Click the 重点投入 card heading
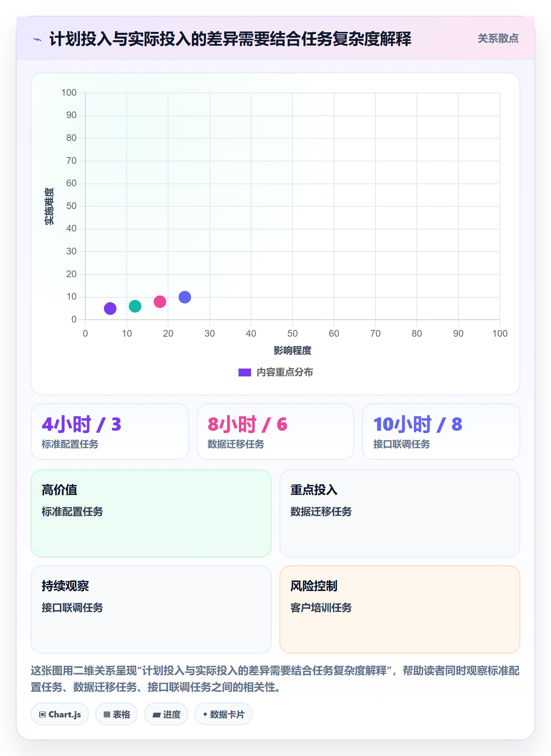This screenshot has height=756, width=551. [314, 490]
